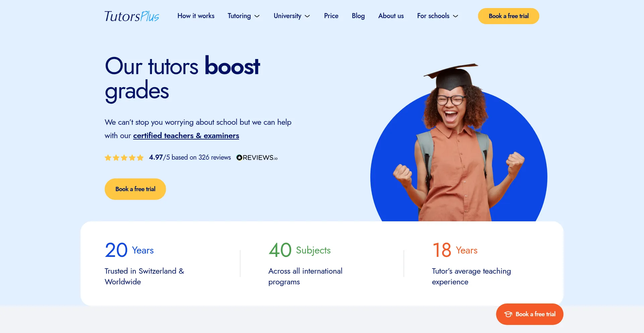Image resolution: width=644 pixels, height=333 pixels.
Task: Click the 20 Years statistic
Action: click(129, 250)
